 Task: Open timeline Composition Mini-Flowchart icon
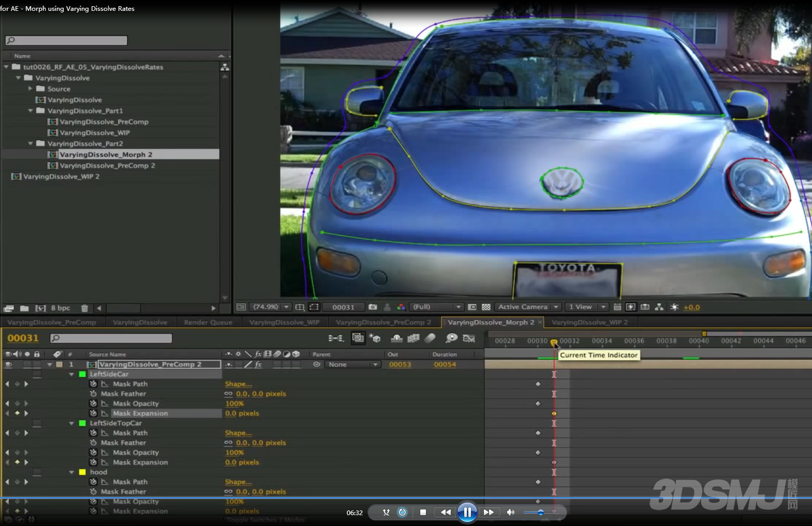(x=336, y=338)
